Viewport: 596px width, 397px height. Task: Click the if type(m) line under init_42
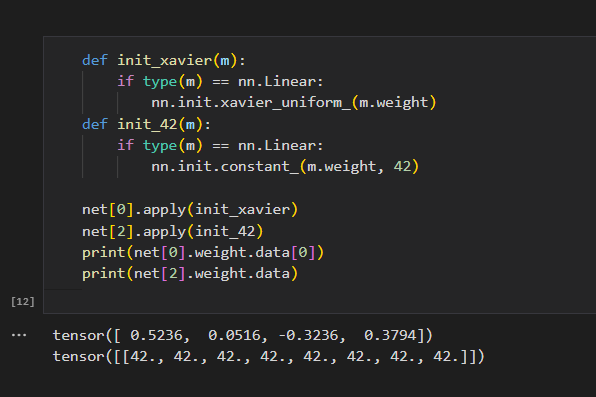point(220,146)
